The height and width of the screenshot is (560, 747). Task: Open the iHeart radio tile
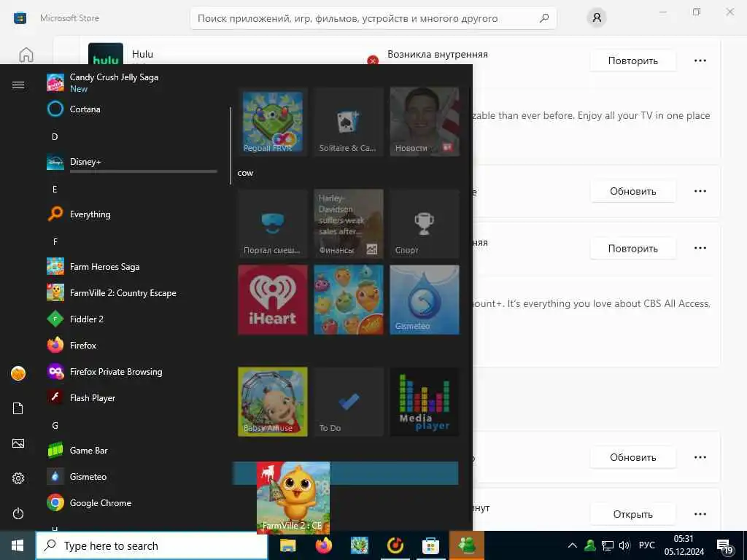(x=273, y=300)
